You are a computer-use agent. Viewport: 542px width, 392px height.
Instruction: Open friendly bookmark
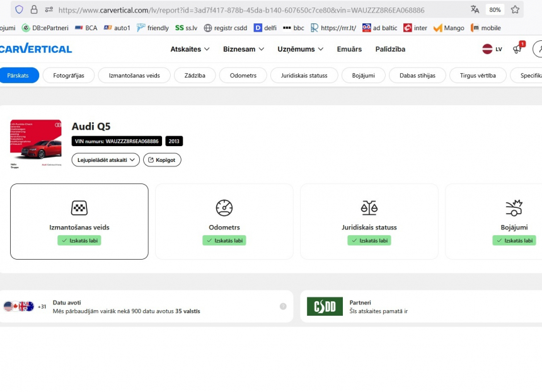pyautogui.click(x=153, y=28)
